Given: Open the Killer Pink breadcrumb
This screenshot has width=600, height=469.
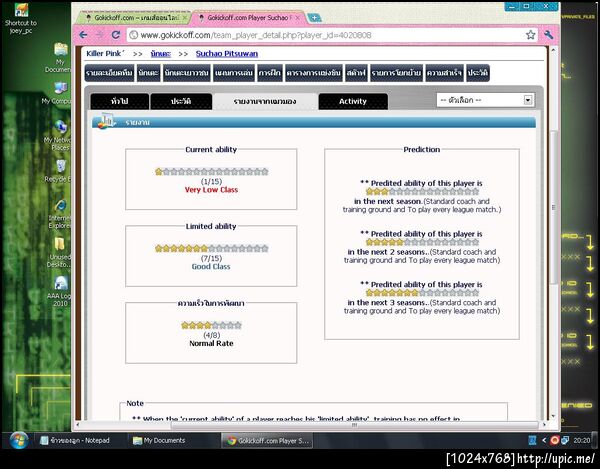Looking at the screenshot, I should coord(105,54).
